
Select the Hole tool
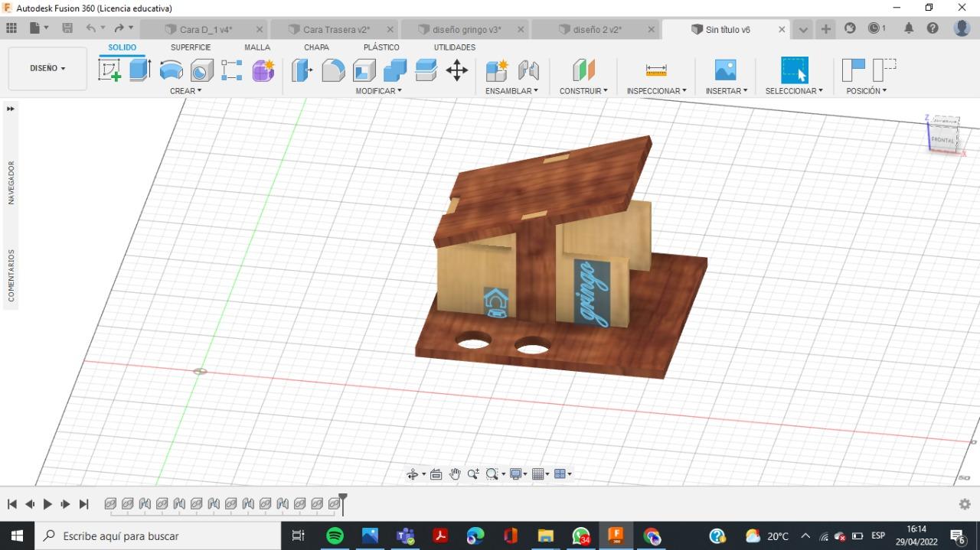201,70
